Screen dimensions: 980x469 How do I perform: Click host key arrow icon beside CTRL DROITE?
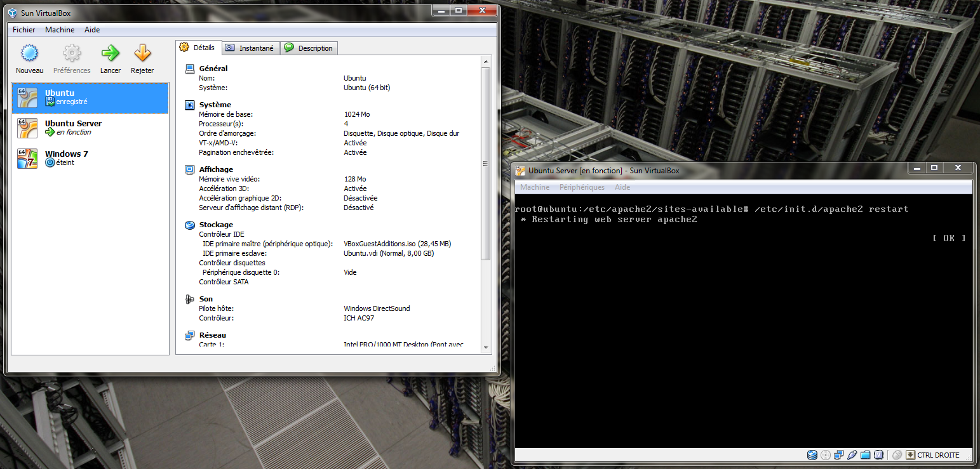[910, 455]
